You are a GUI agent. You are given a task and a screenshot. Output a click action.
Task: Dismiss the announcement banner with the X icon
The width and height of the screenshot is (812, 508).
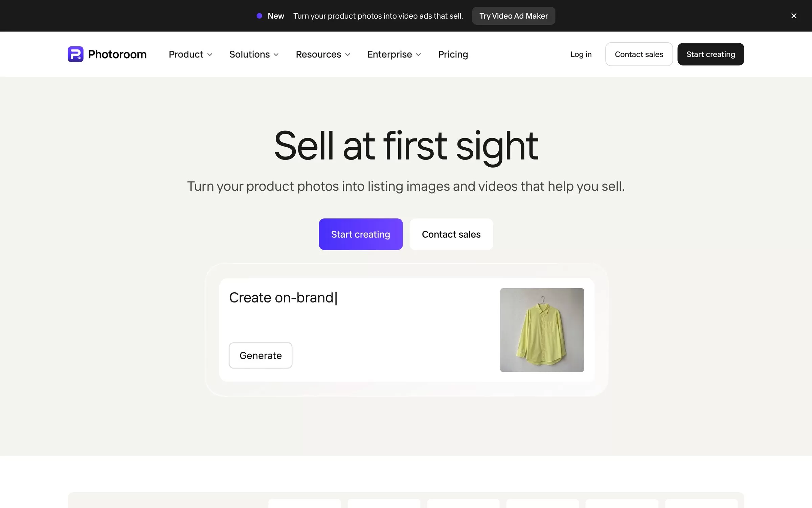click(x=794, y=16)
